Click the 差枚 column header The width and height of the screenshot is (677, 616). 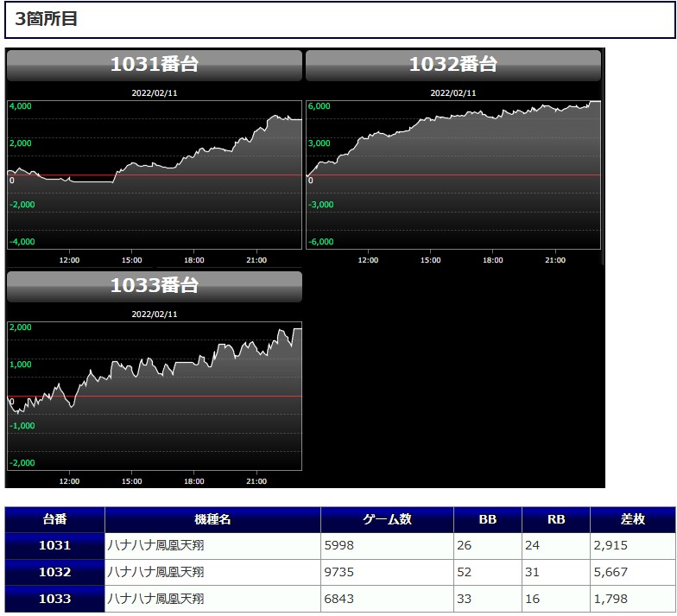[633, 519]
